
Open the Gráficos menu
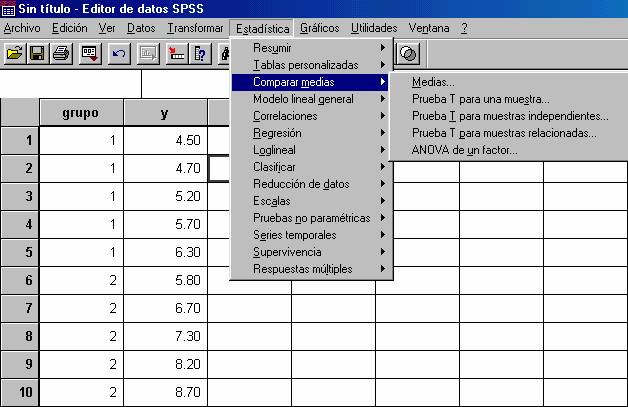319,28
